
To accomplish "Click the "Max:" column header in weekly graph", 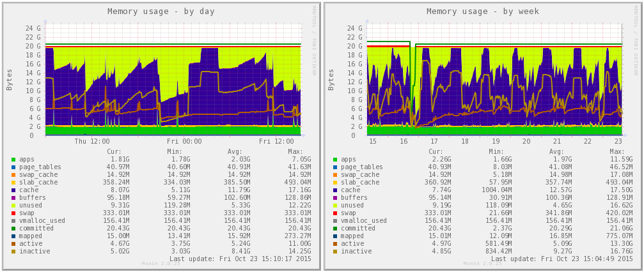I will pyautogui.click(x=621, y=151).
